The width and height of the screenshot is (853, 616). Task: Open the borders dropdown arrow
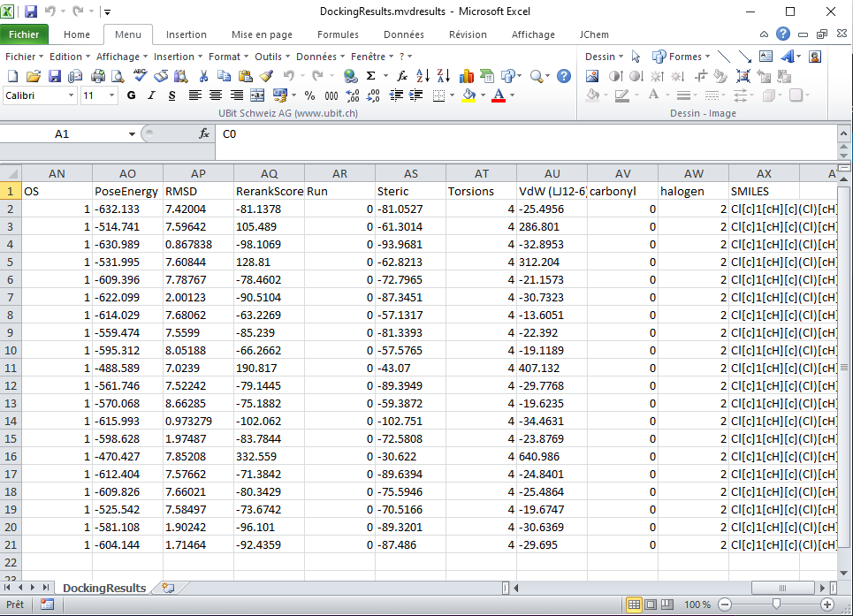pos(452,95)
